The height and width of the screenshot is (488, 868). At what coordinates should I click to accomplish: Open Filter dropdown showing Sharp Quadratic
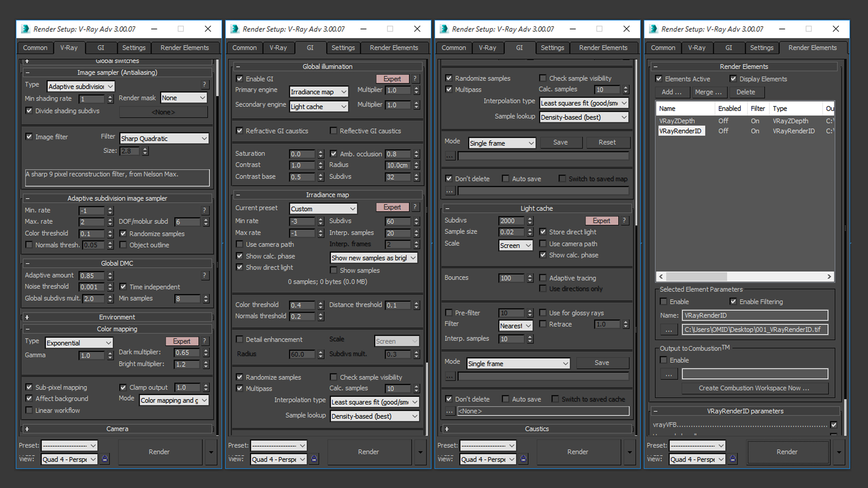coord(164,138)
